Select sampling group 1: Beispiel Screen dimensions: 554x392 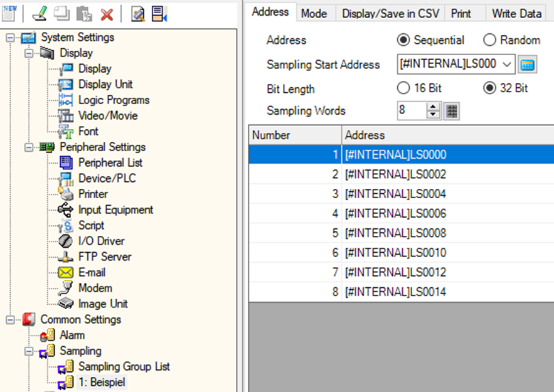(x=102, y=382)
